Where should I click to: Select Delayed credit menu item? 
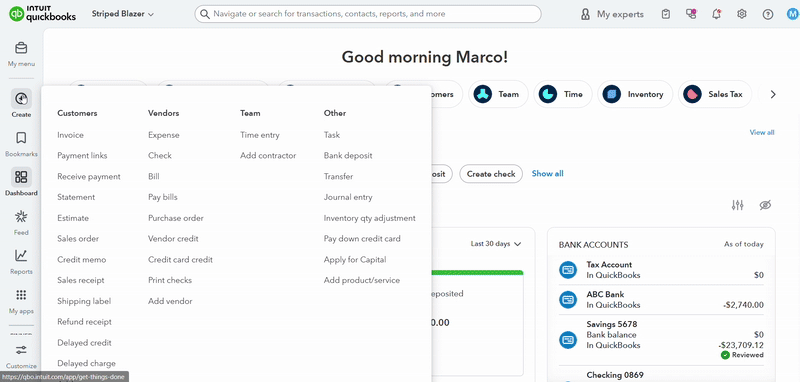point(84,343)
